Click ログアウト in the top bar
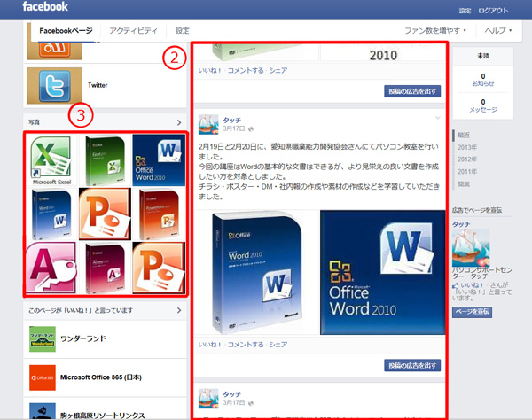Screen dimensions: 532x420 [493, 11]
